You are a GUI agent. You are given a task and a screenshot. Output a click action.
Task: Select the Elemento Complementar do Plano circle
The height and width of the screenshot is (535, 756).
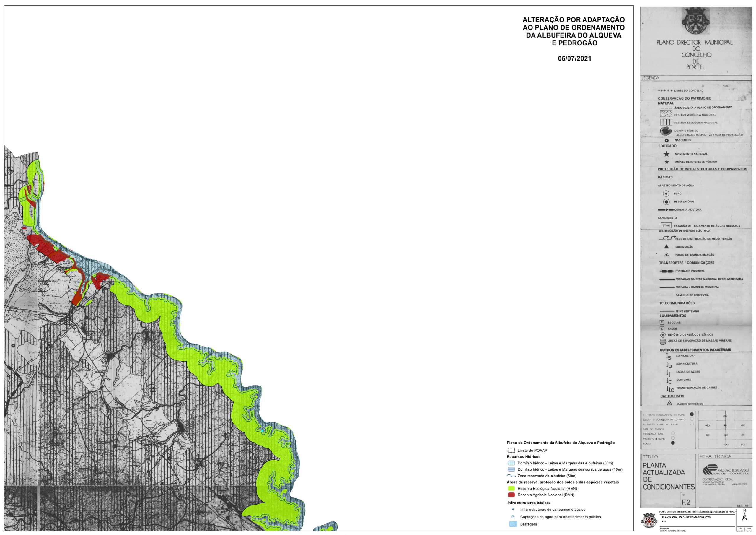[x=692, y=419]
